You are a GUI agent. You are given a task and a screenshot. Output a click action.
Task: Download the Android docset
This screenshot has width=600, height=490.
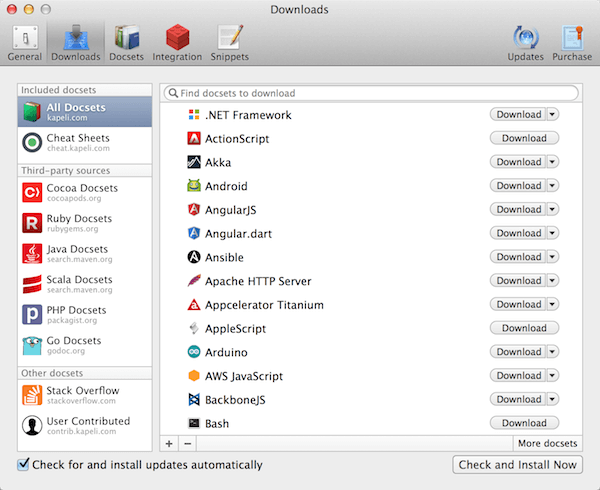(x=518, y=186)
